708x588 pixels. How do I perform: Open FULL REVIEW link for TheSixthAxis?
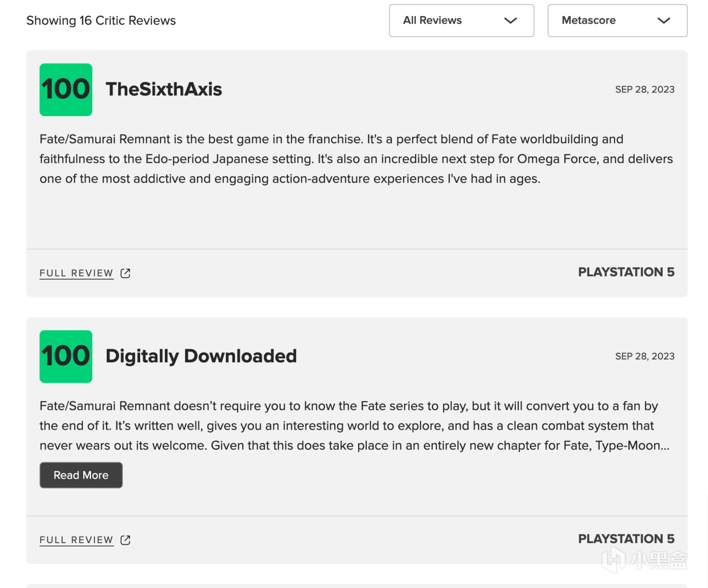point(76,273)
